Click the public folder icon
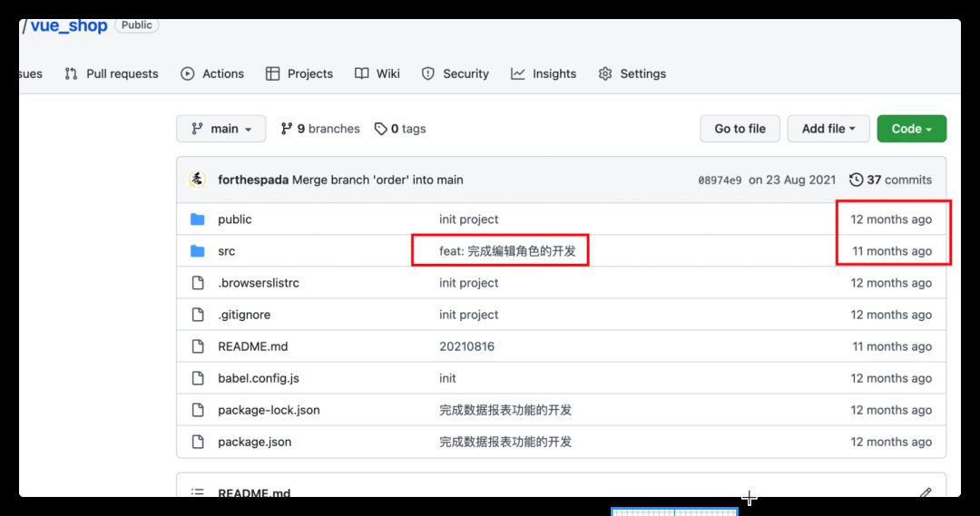The width and height of the screenshot is (980, 516). coord(198,219)
